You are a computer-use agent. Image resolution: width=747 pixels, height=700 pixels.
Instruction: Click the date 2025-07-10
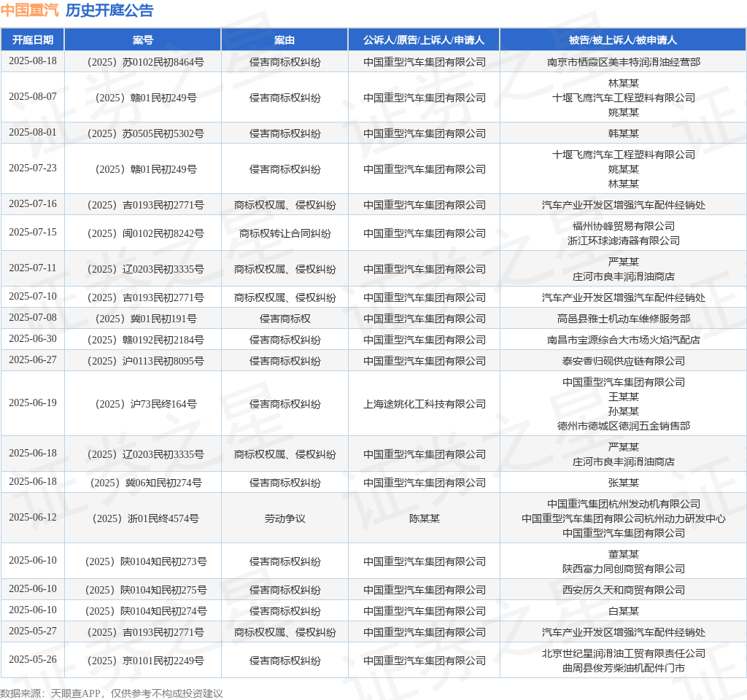click(x=32, y=297)
